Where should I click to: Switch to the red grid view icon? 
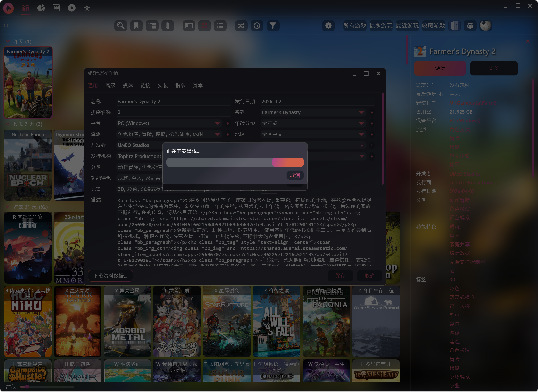pyautogui.click(x=204, y=26)
